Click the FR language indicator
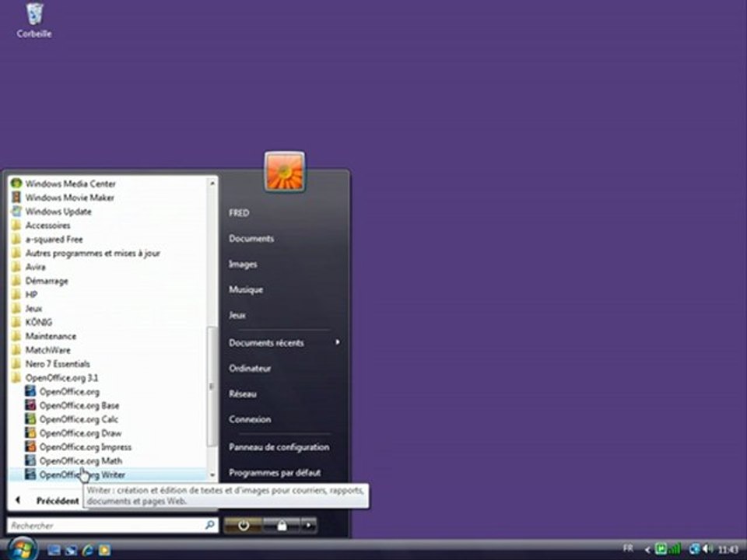This screenshot has height=560, width=747. coord(629,548)
